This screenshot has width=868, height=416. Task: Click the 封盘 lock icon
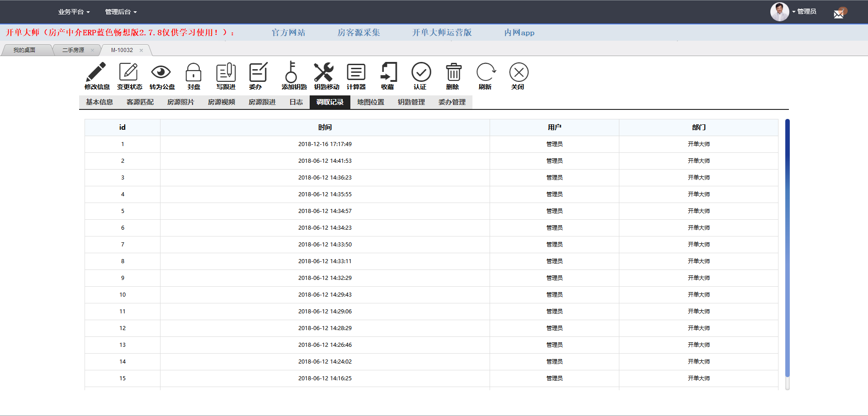(x=193, y=72)
